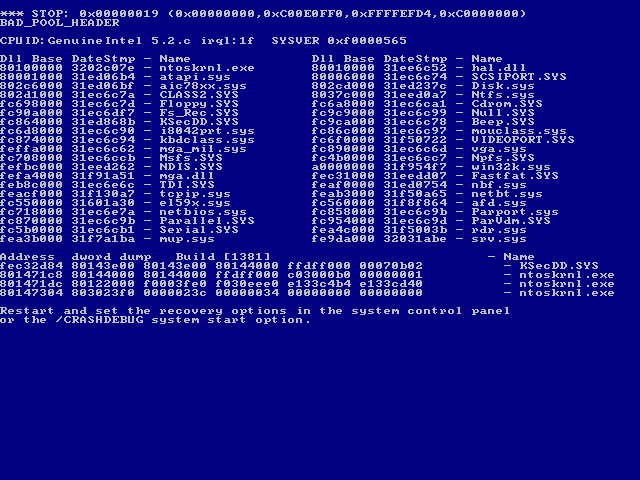Screen dimensions: 640x480
Task: Select the KSecDD.SYS name in dword dump
Action: coord(559,266)
